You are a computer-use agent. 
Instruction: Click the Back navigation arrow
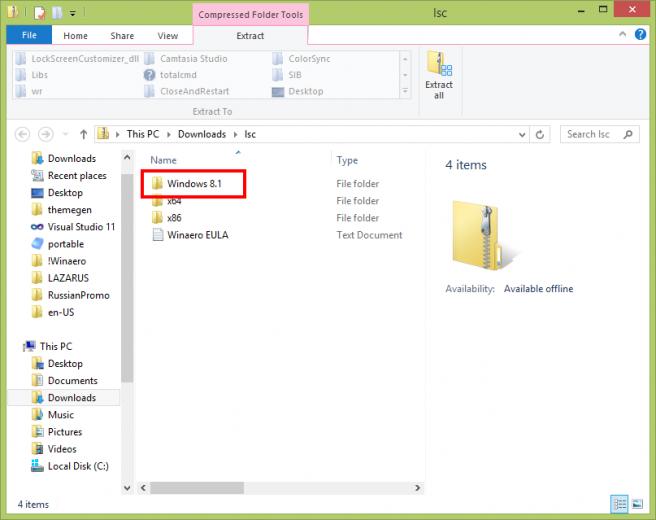pos(22,134)
